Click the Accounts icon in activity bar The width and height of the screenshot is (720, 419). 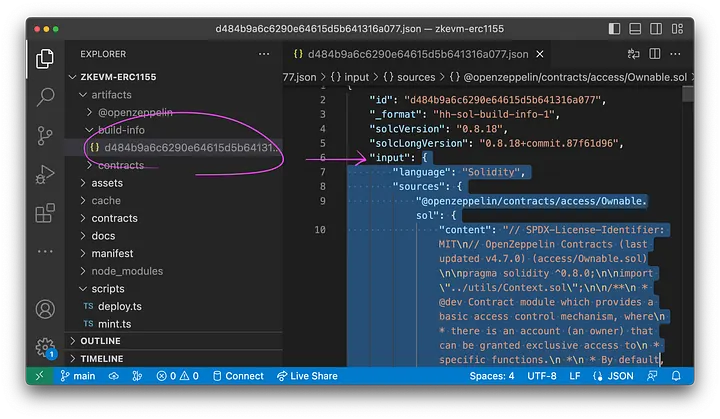tap(45, 310)
